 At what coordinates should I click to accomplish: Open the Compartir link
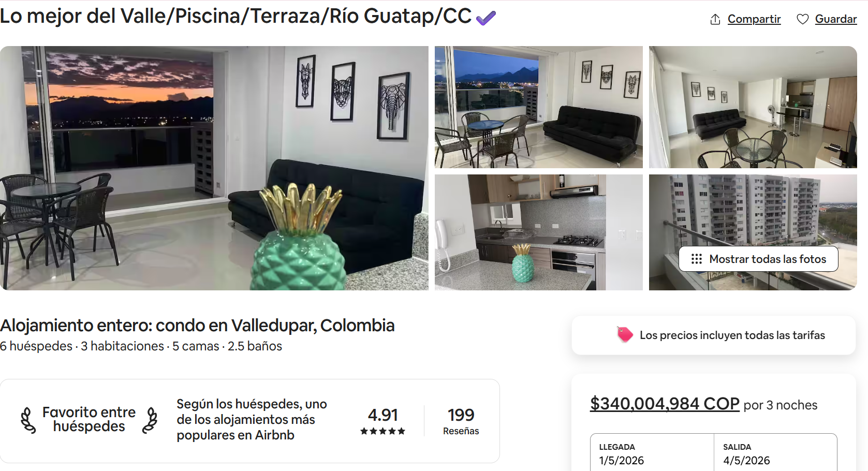[754, 19]
